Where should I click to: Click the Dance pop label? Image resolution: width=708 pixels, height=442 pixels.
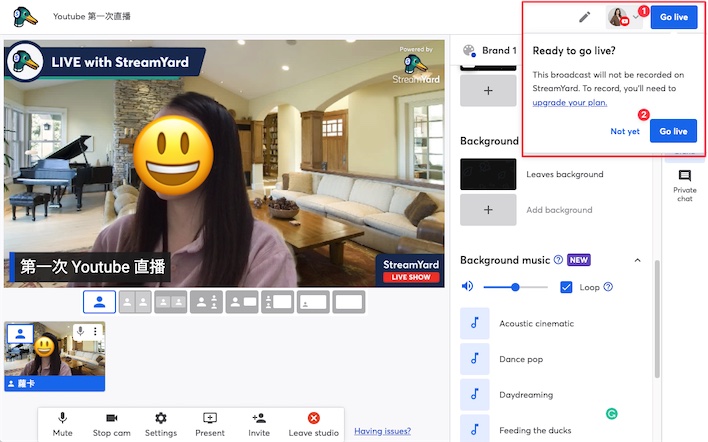[521, 359]
